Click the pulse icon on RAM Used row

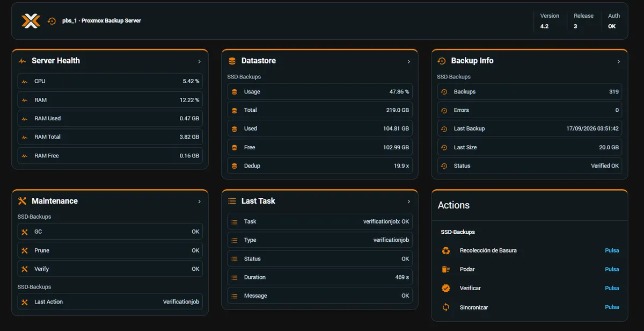[25, 118]
